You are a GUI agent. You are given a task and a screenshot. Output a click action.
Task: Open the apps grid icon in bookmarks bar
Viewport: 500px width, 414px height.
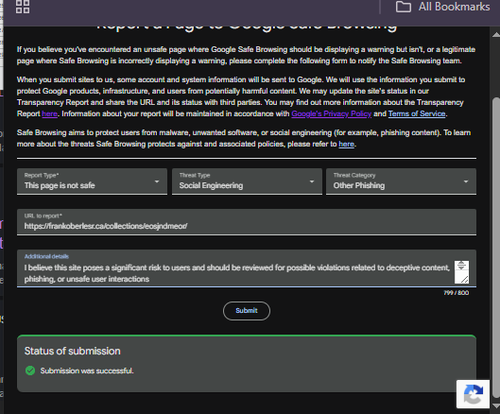coord(22,7)
